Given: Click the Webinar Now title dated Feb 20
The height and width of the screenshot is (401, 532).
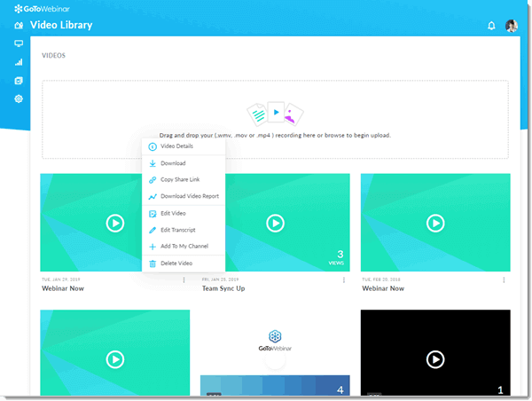Looking at the screenshot, I should pos(383,288).
